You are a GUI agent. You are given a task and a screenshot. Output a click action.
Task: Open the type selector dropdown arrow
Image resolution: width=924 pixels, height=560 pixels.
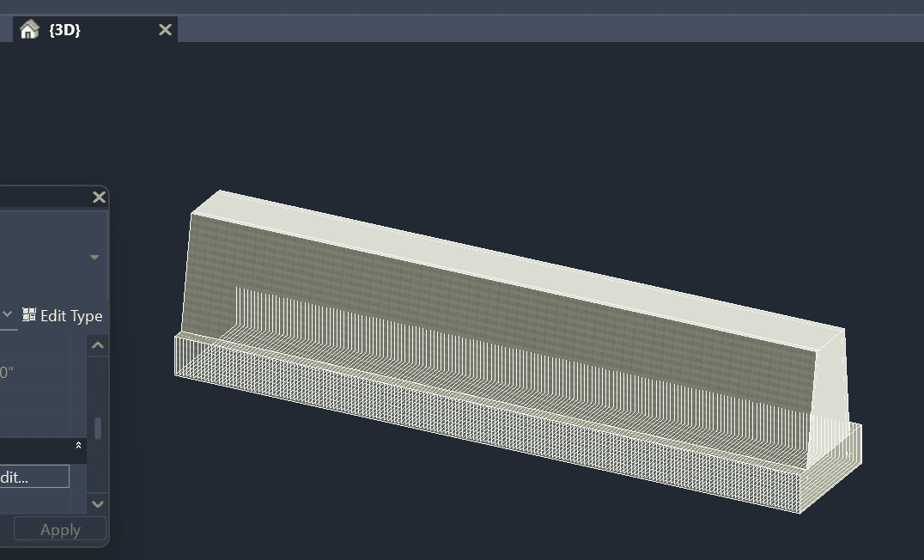(x=94, y=257)
